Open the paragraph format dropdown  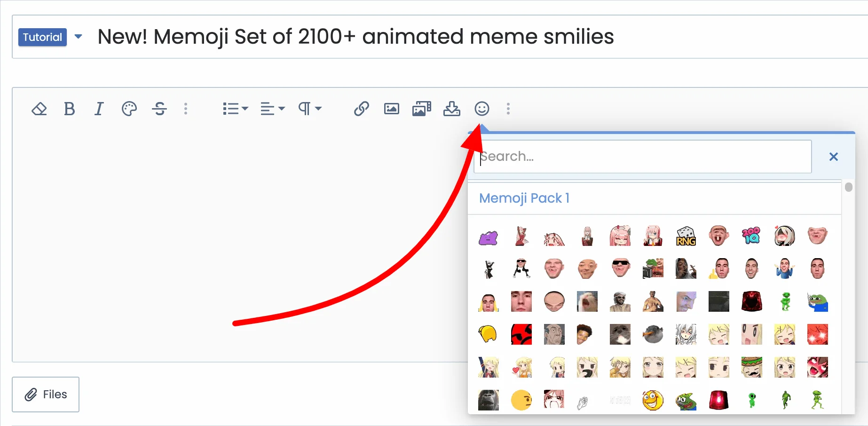pos(310,109)
